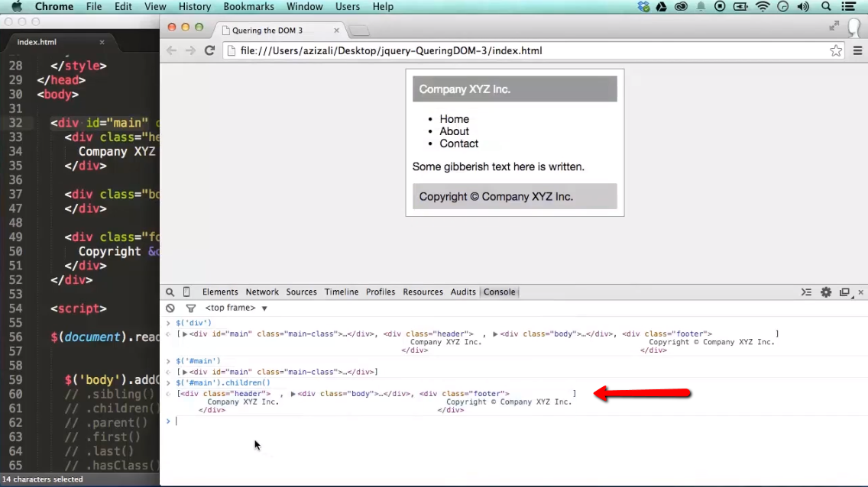Select the Console panel tab
The width and height of the screenshot is (868, 487).
[x=499, y=292]
